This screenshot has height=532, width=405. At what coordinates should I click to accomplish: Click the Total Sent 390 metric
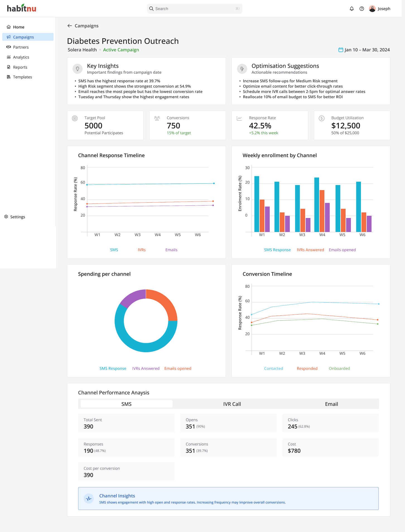(126, 423)
